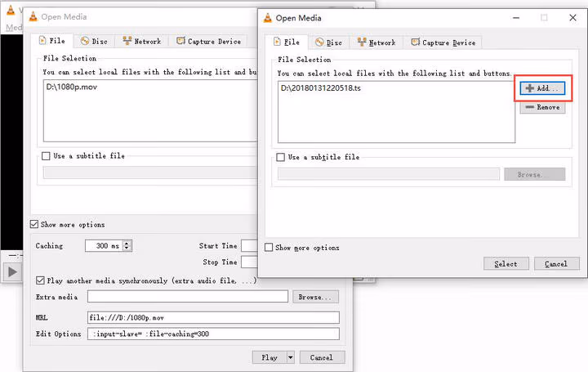Click VLC cone icon in back dialog title bar
The image size is (588, 372).
[33, 16]
